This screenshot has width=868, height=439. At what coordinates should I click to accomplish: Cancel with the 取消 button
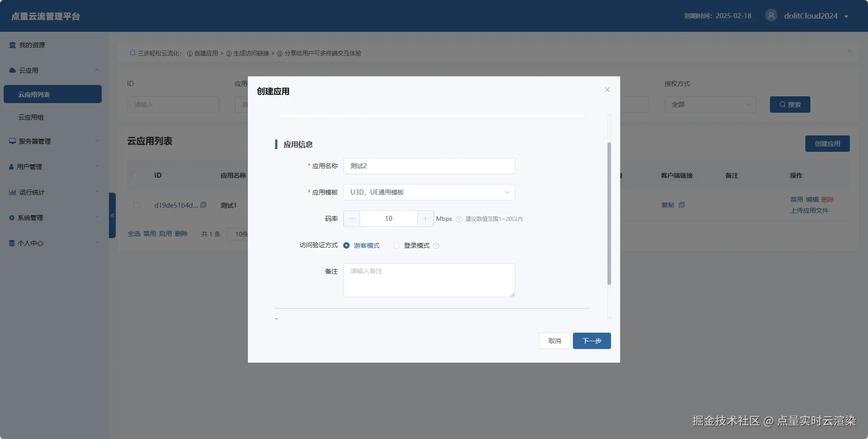[x=554, y=341]
